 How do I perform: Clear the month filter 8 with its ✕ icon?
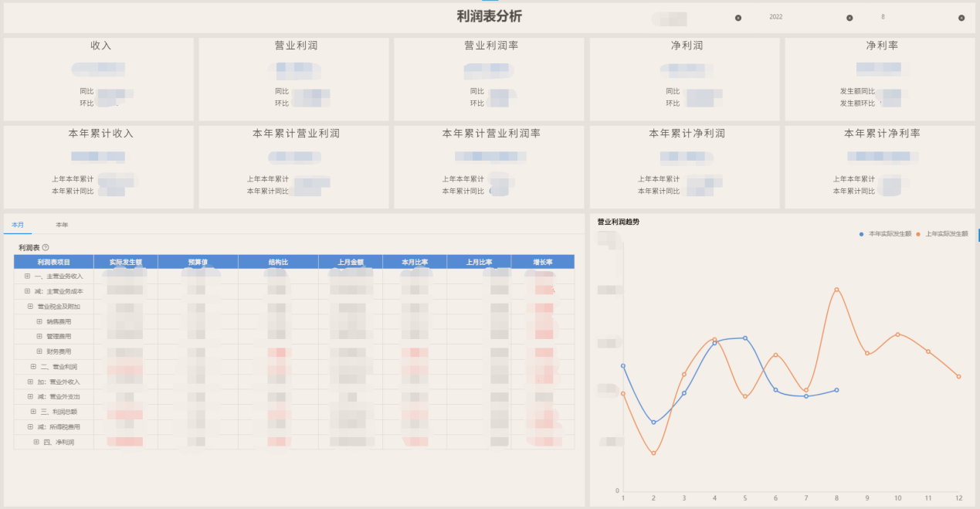(961, 17)
